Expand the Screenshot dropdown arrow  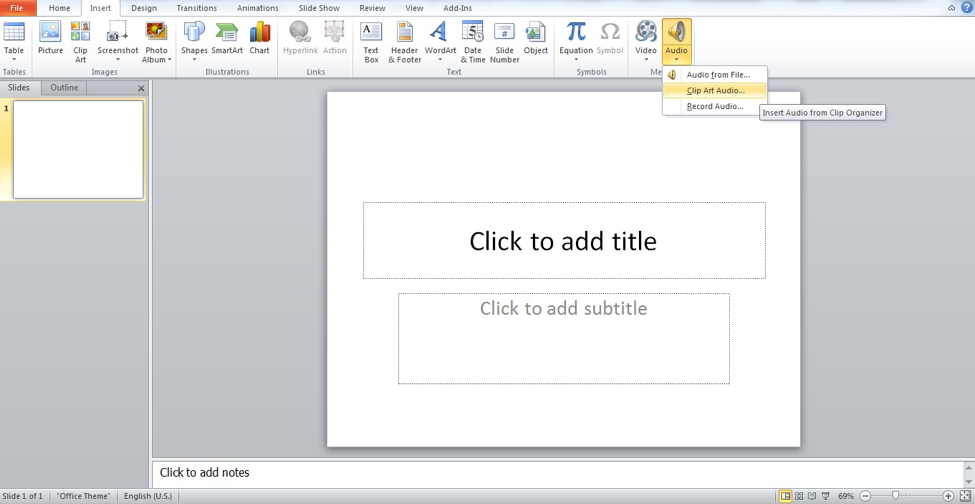point(118,60)
